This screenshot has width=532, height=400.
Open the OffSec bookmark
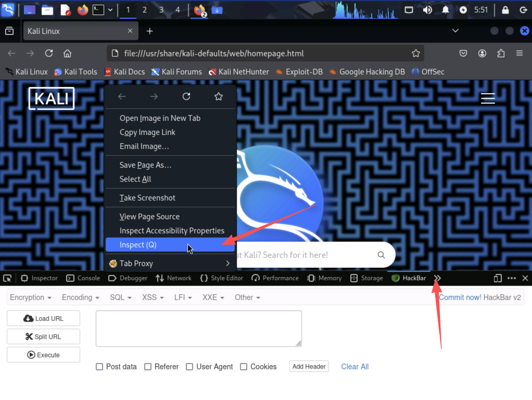coord(428,72)
